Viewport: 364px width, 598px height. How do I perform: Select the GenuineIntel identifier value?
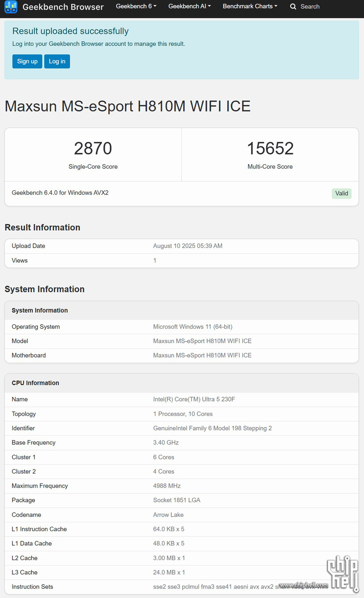click(x=212, y=428)
